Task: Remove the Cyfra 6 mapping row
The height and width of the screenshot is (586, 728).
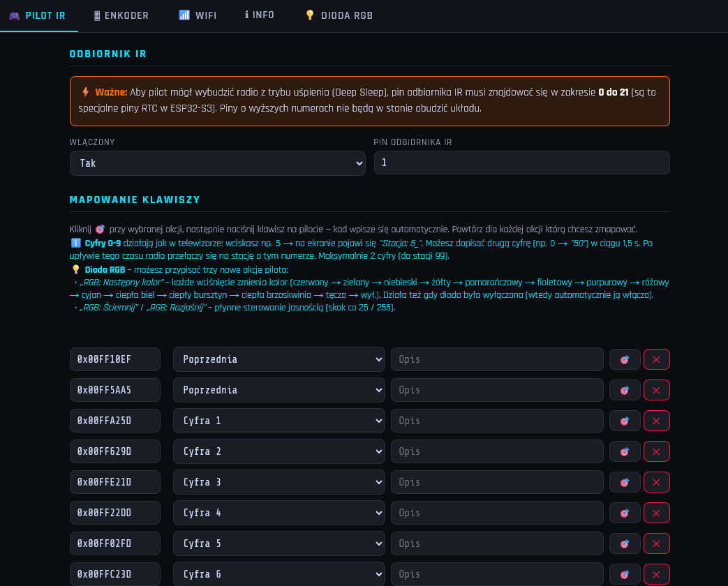Action: [x=657, y=574]
